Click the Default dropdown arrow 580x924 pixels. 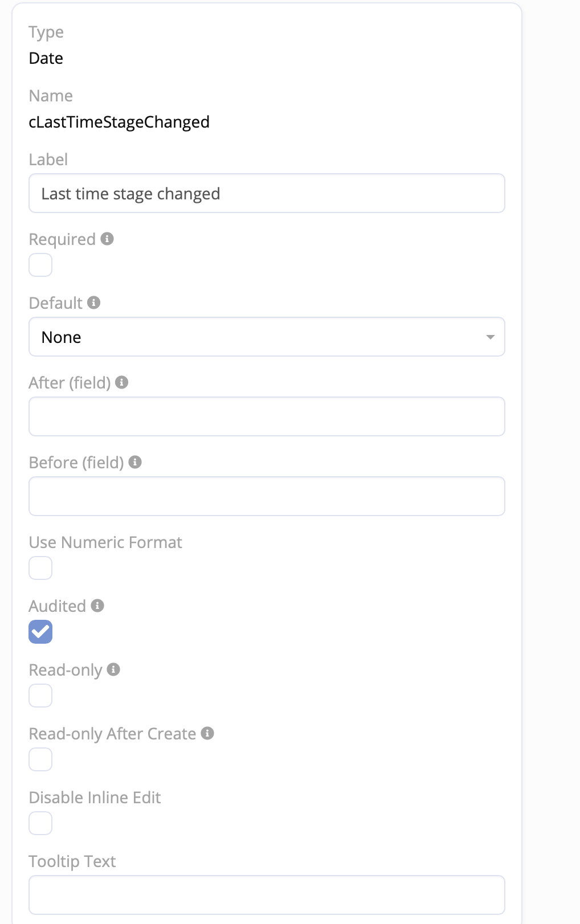[490, 337]
